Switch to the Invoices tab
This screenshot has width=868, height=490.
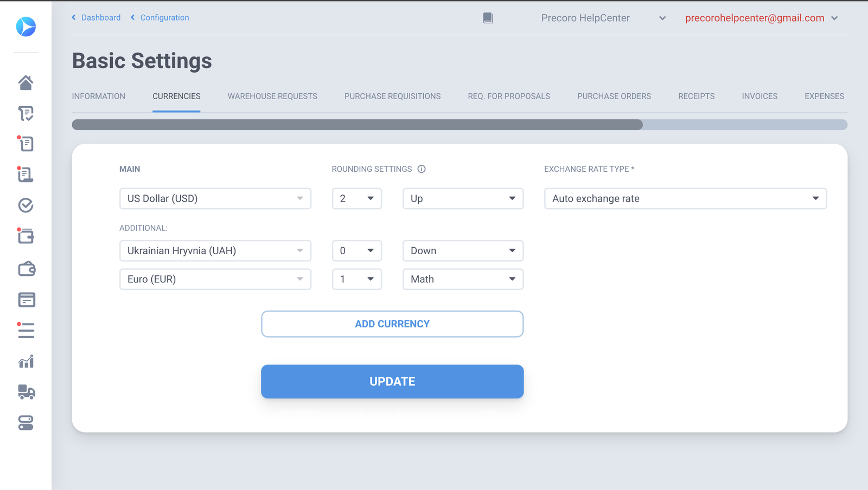(759, 96)
